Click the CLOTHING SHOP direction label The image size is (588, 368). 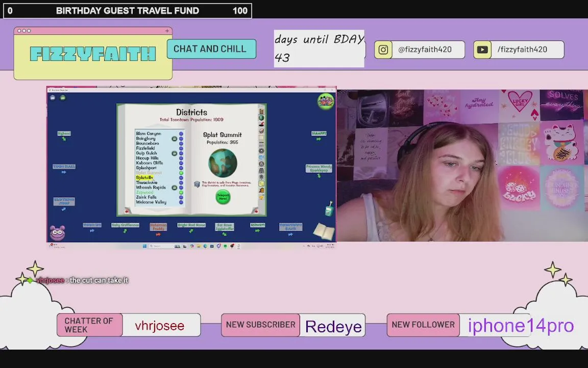pyautogui.click(x=64, y=201)
